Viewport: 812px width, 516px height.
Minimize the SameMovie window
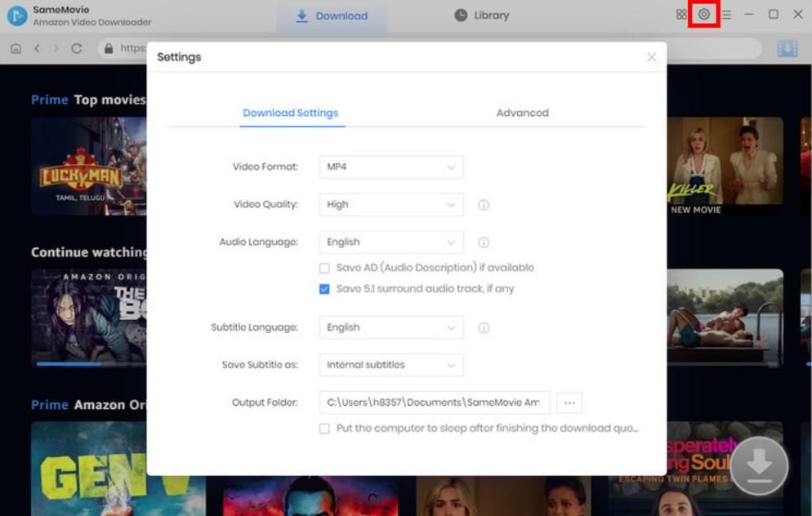coord(749,15)
